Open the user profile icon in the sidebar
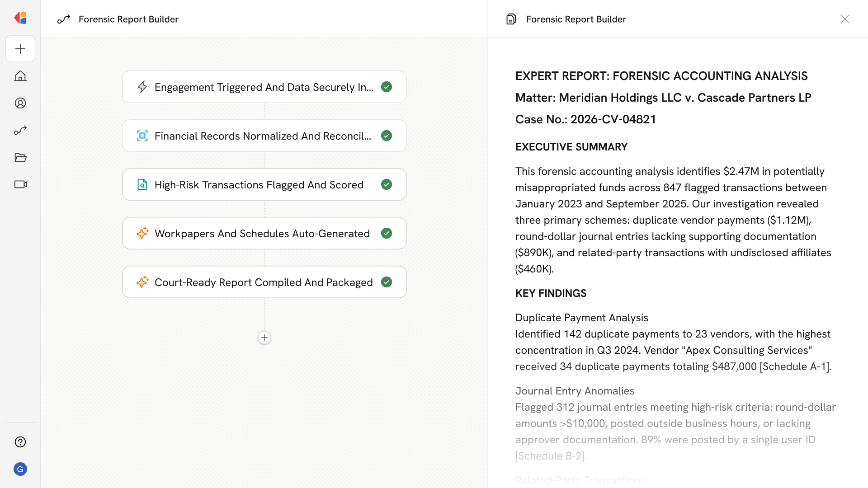Screen dimensions: 868x488 [20, 103]
